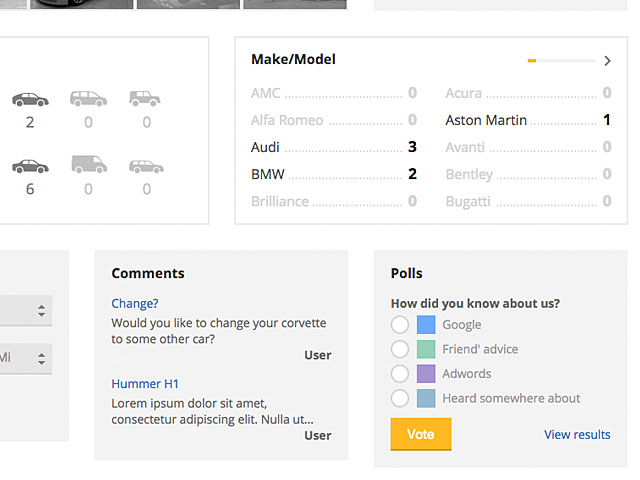Viewport: 640px width, 480px height.
Task: Open the Hummer H1 comment link
Action: coord(145,384)
